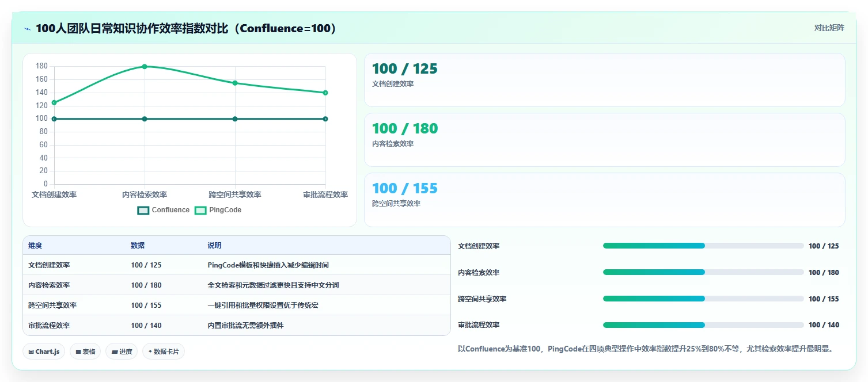This screenshot has width=868, height=382.
Task: Click the 内容检索效率 progress bar
Action: coord(703,272)
